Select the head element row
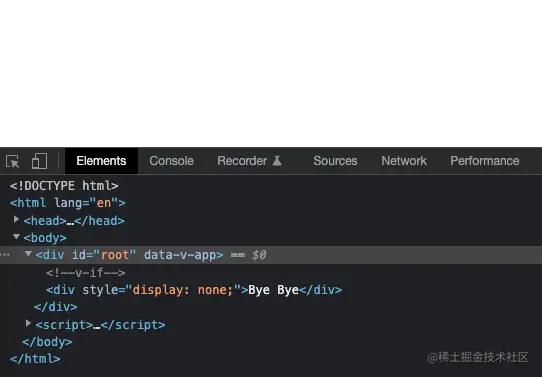The height and width of the screenshot is (377, 542). 74,221
